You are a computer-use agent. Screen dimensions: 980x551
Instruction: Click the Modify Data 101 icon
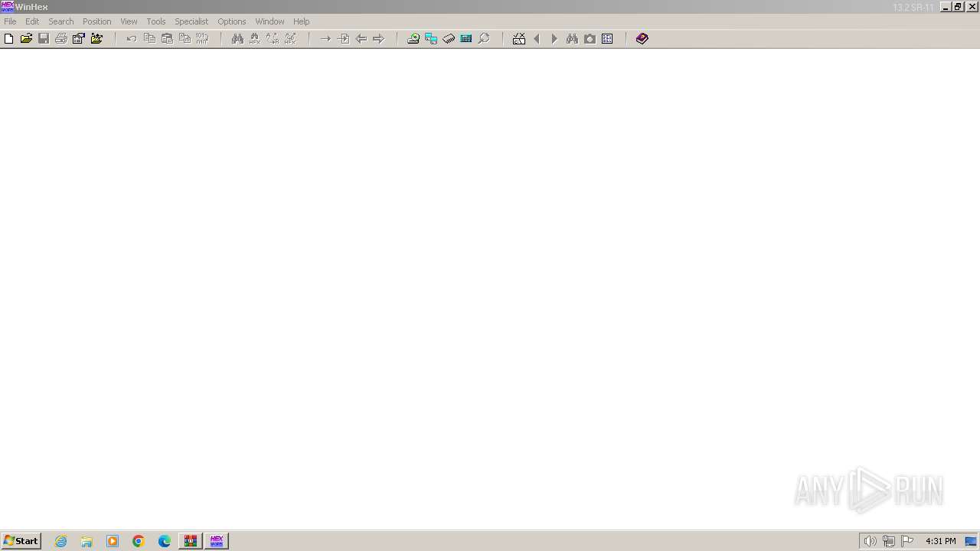point(202,38)
